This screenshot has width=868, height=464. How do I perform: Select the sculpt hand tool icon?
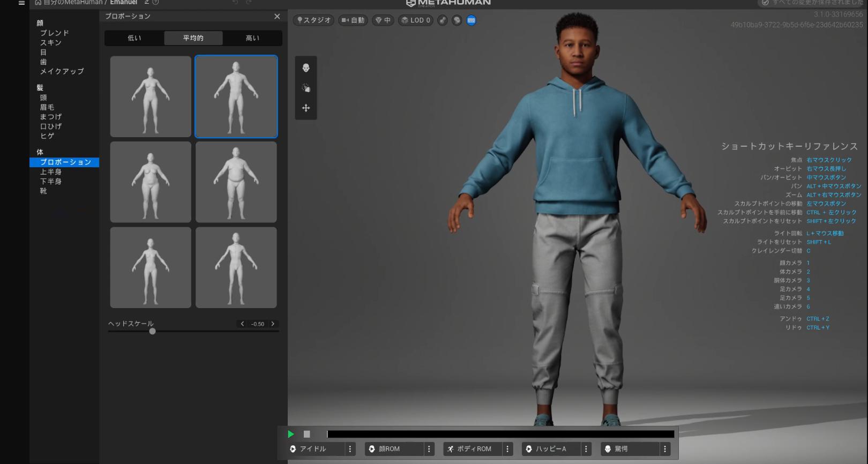[306, 88]
